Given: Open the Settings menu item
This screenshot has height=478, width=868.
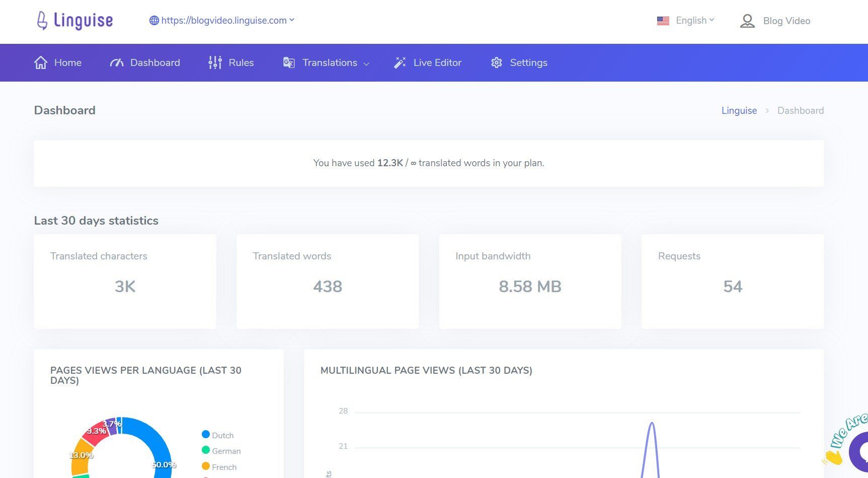Looking at the screenshot, I should coord(528,62).
